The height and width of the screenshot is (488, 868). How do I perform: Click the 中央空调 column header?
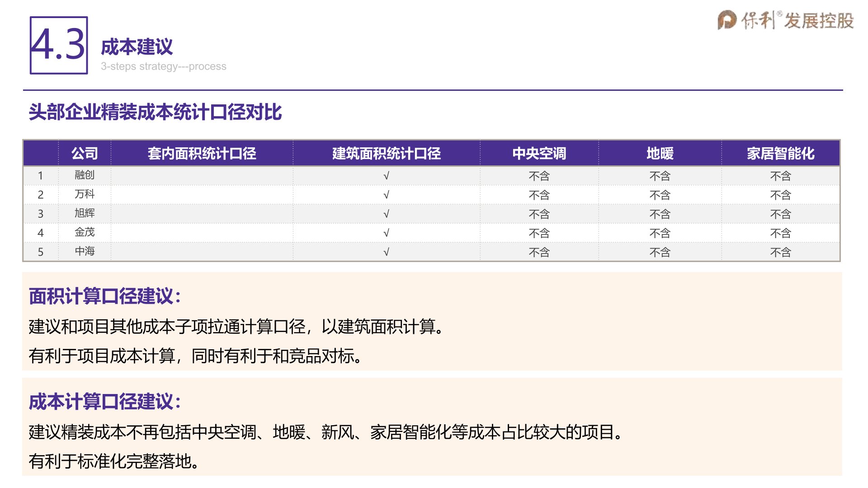pos(539,154)
